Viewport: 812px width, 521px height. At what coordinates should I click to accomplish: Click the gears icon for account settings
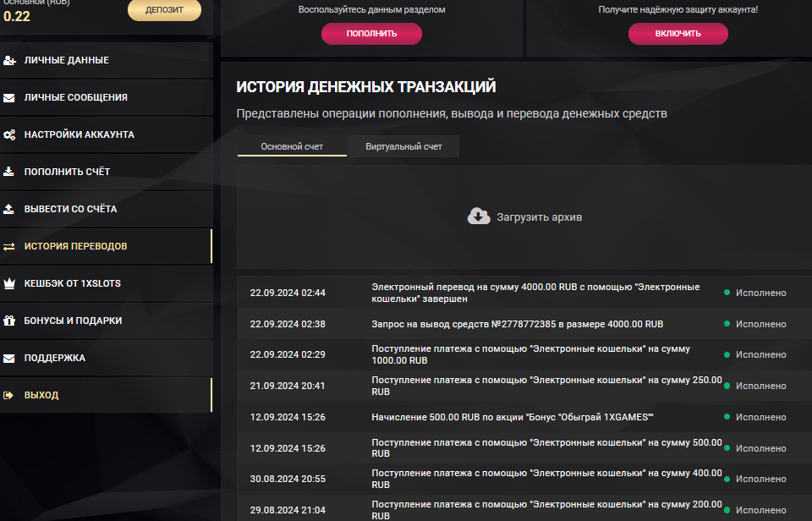(9, 135)
